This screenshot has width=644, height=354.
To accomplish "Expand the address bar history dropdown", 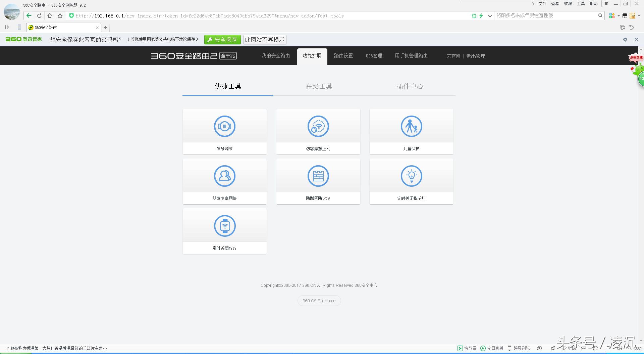I will point(490,15).
